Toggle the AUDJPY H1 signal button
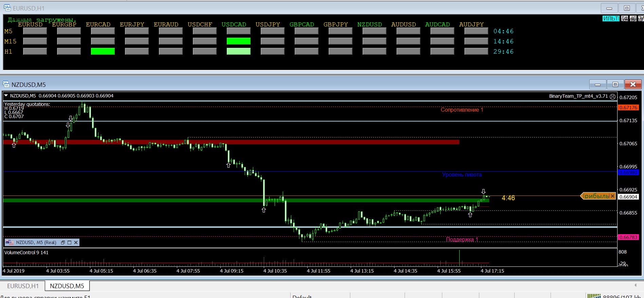The width and height of the screenshot is (644, 298). pos(476,51)
